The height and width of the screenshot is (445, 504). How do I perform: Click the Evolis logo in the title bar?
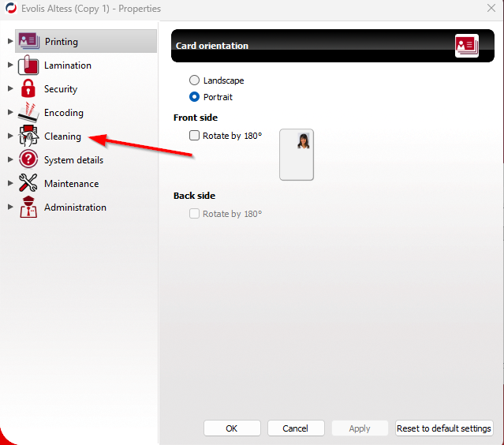[11, 8]
